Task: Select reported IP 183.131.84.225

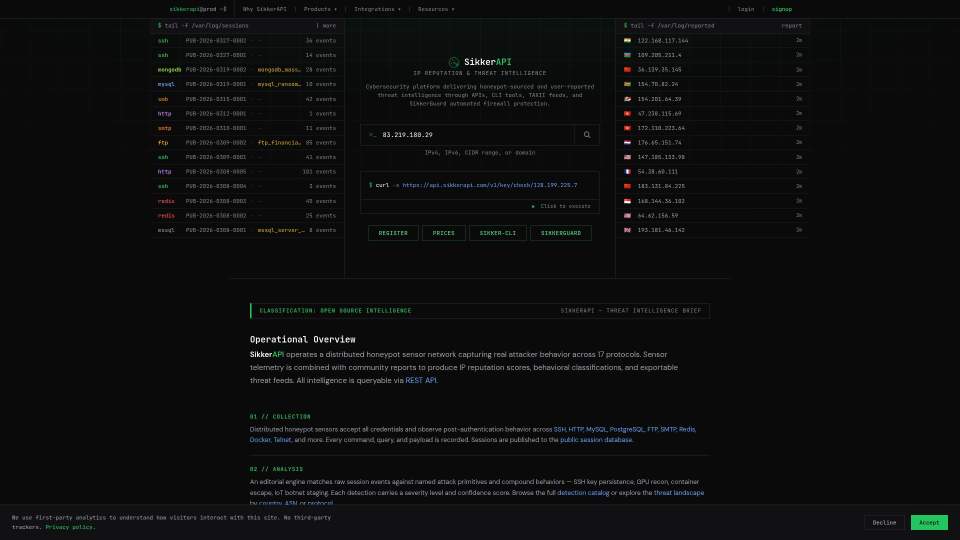Action: (x=661, y=186)
